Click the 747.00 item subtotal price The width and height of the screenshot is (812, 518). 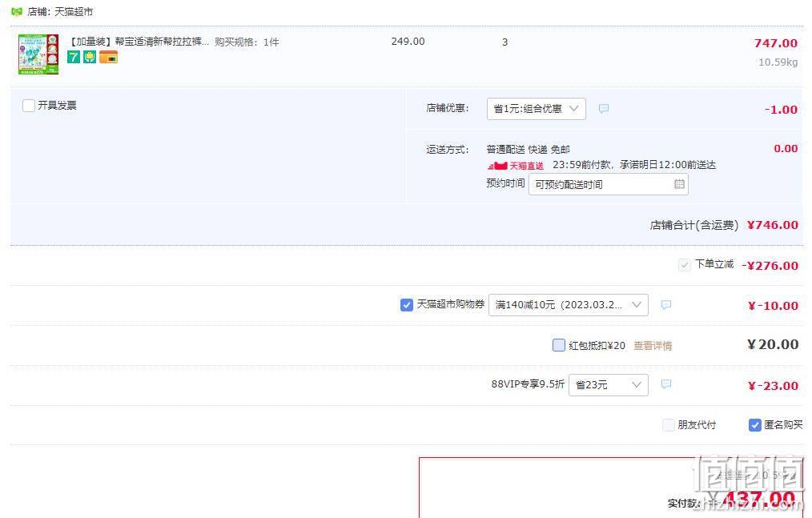coord(776,43)
